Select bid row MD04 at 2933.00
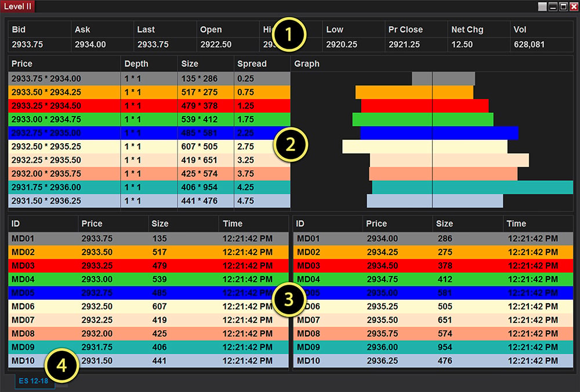The height and width of the screenshot is (392, 580). click(x=148, y=279)
